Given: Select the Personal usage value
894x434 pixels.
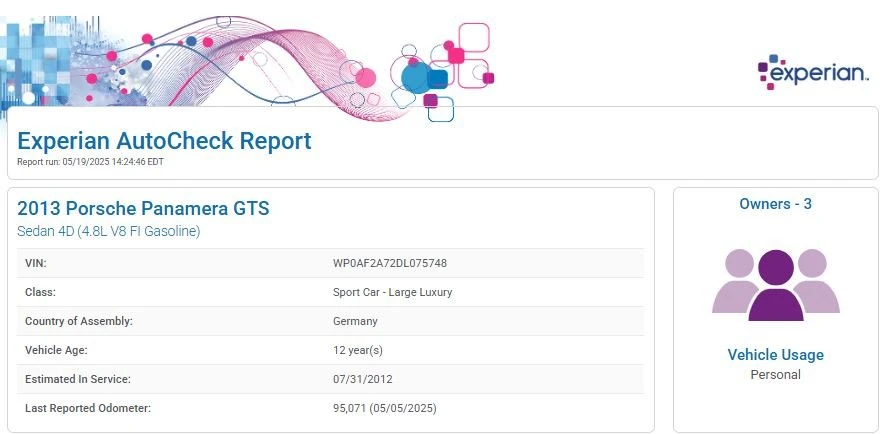Looking at the screenshot, I should [775, 375].
